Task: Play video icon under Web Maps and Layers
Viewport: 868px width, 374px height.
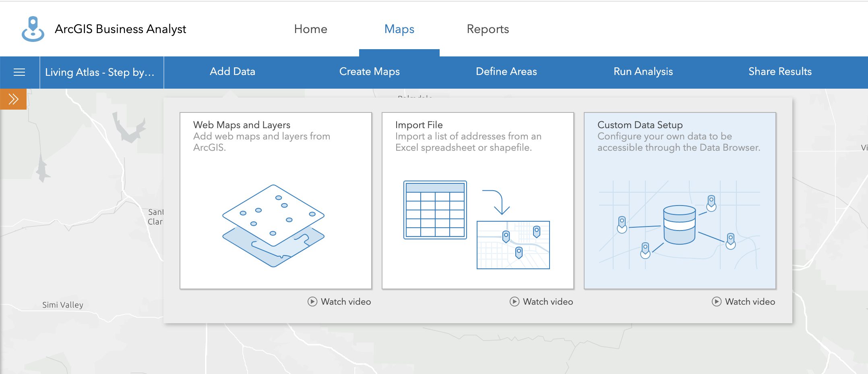Action: pos(312,301)
